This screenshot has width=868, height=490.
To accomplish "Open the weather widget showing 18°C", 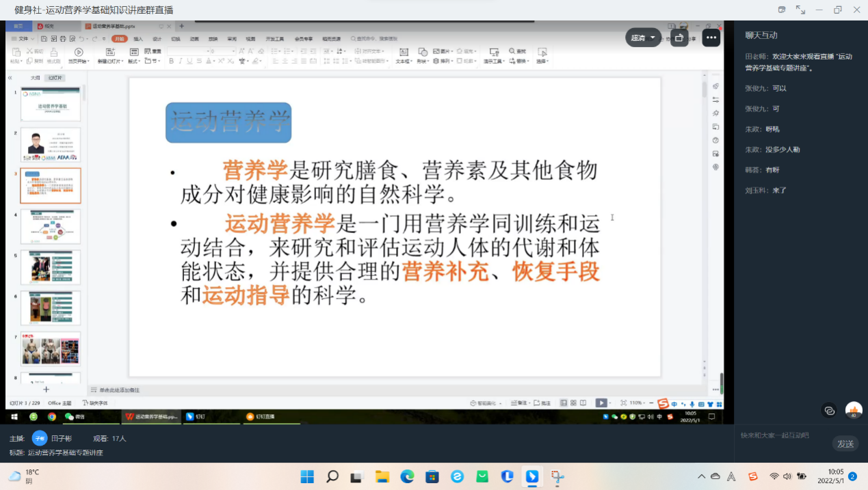I will coord(24,476).
